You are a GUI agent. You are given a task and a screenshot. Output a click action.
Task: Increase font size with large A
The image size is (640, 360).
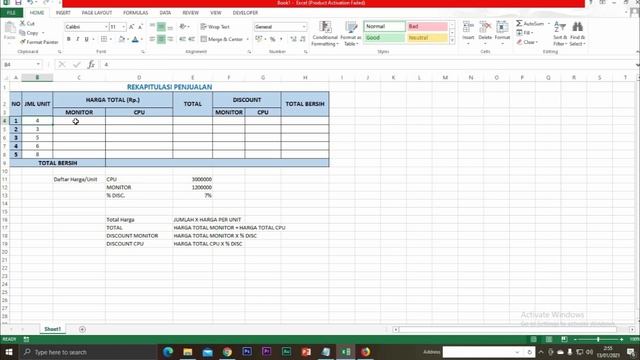tap(131, 27)
